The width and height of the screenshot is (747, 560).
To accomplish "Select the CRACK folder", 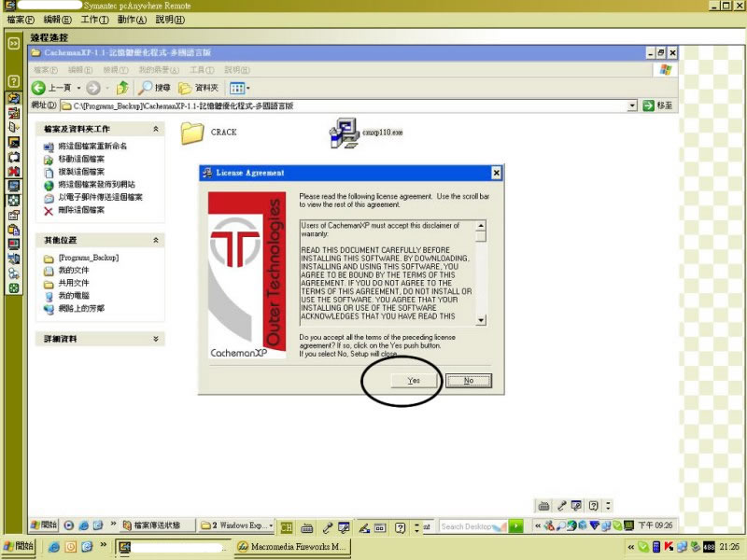I will click(208, 133).
